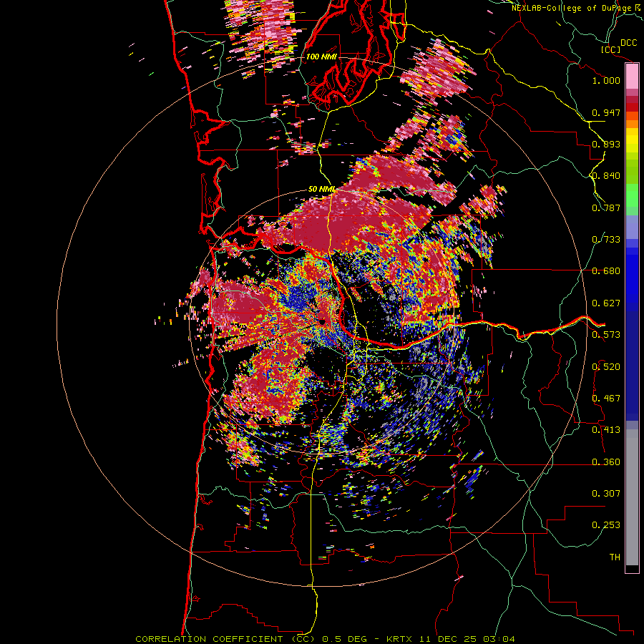Click the KRTX radar site at the rings' center
The width and height of the screenshot is (644, 644).
pos(323,321)
